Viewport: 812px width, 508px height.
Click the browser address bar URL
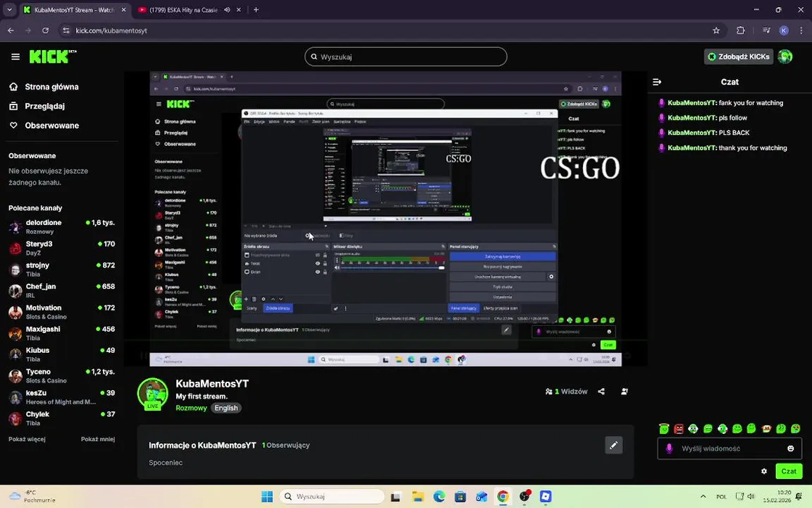click(111, 30)
